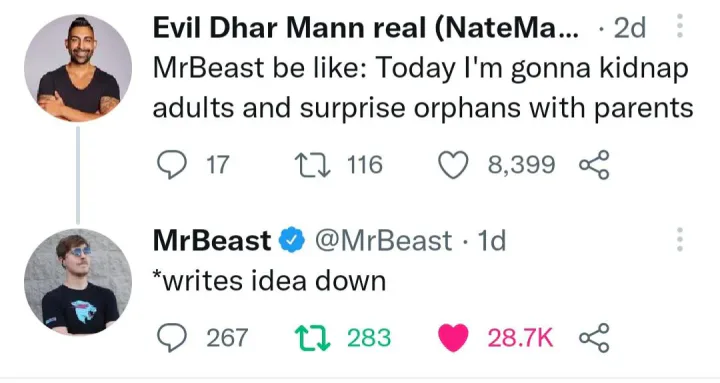Viewport: 720px width, 383px height.
Task: Open the 1d timestamp on MrBeast's reply
Action: tap(491, 241)
